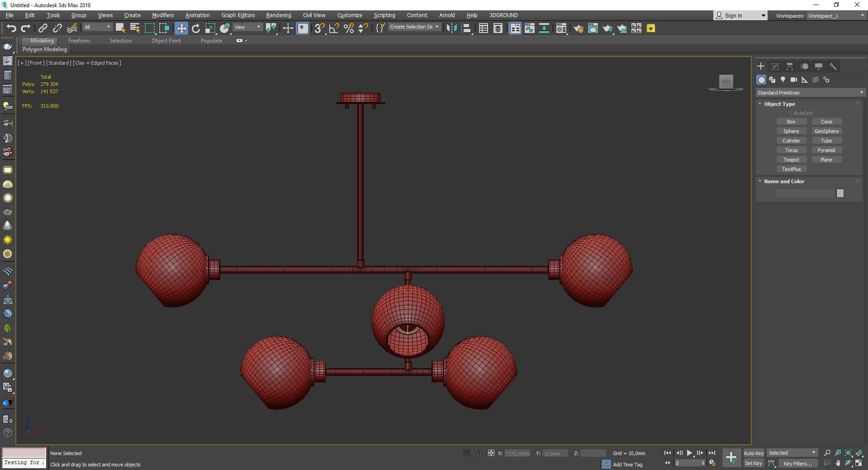Open reference coordinate system View dropdown
Image resolution: width=868 pixels, height=470 pixels.
[x=247, y=27]
